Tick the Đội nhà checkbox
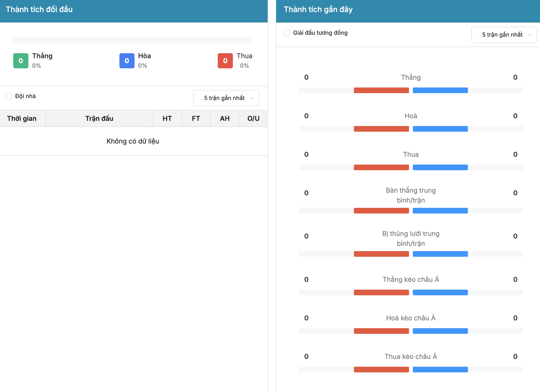The height and width of the screenshot is (392, 540). click(x=9, y=96)
